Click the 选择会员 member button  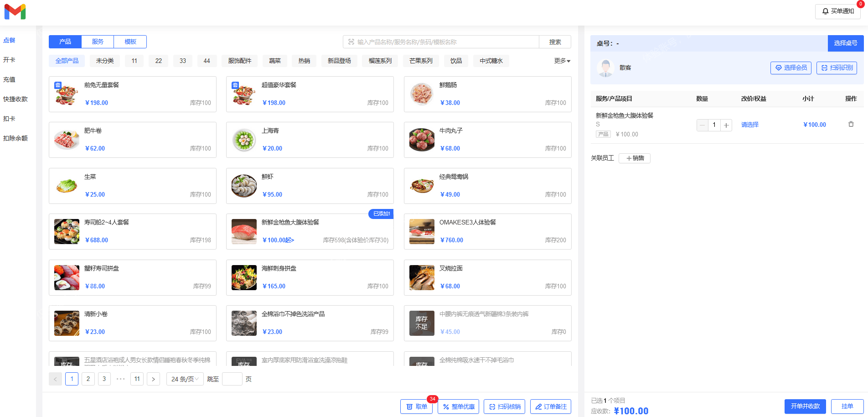pyautogui.click(x=790, y=68)
